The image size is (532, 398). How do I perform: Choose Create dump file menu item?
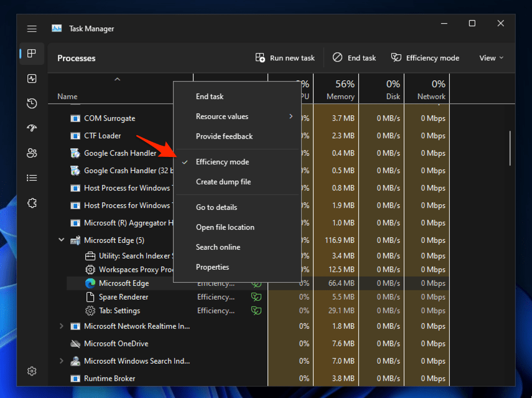tap(223, 182)
